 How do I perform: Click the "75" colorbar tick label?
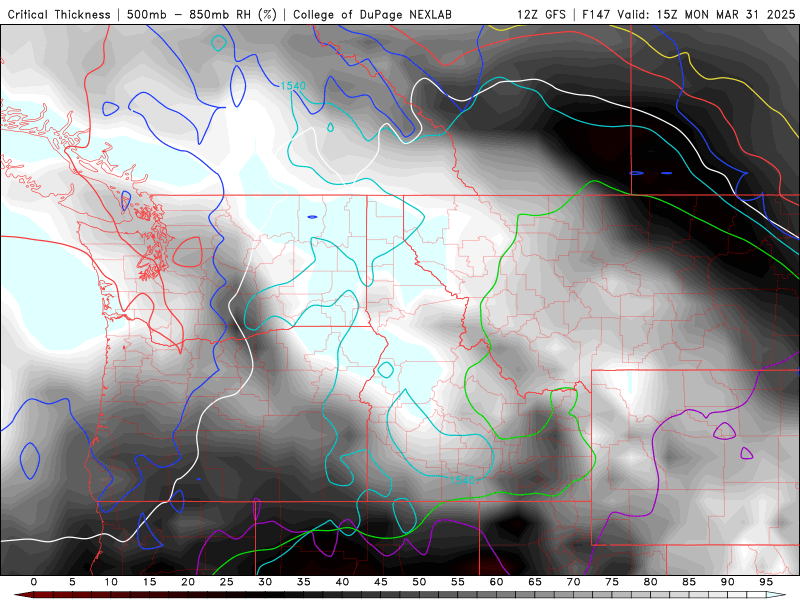(x=612, y=582)
